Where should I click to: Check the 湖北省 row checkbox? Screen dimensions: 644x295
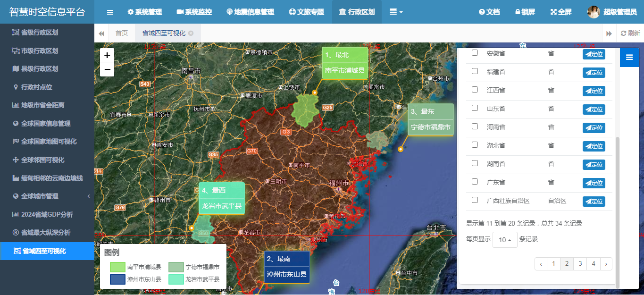point(475,145)
